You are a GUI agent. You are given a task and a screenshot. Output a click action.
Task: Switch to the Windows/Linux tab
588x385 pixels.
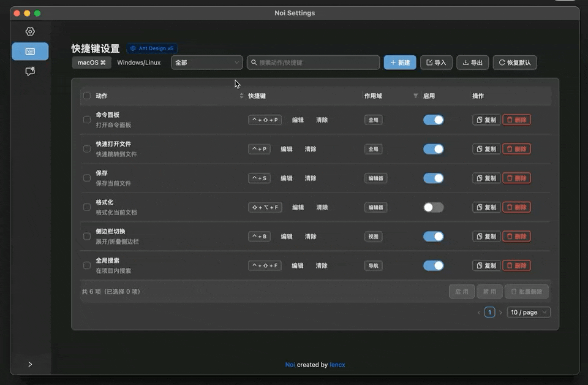click(x=139, y=63)
